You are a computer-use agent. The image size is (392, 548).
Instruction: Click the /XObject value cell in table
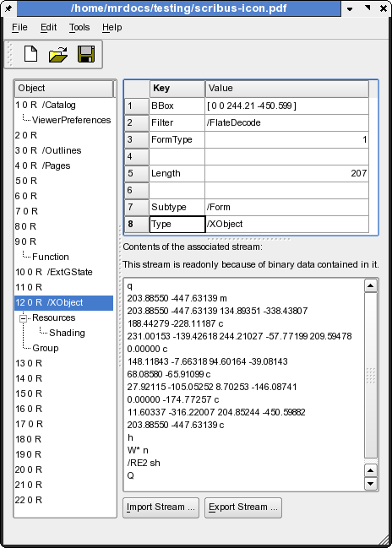click(x=286, y=224)
